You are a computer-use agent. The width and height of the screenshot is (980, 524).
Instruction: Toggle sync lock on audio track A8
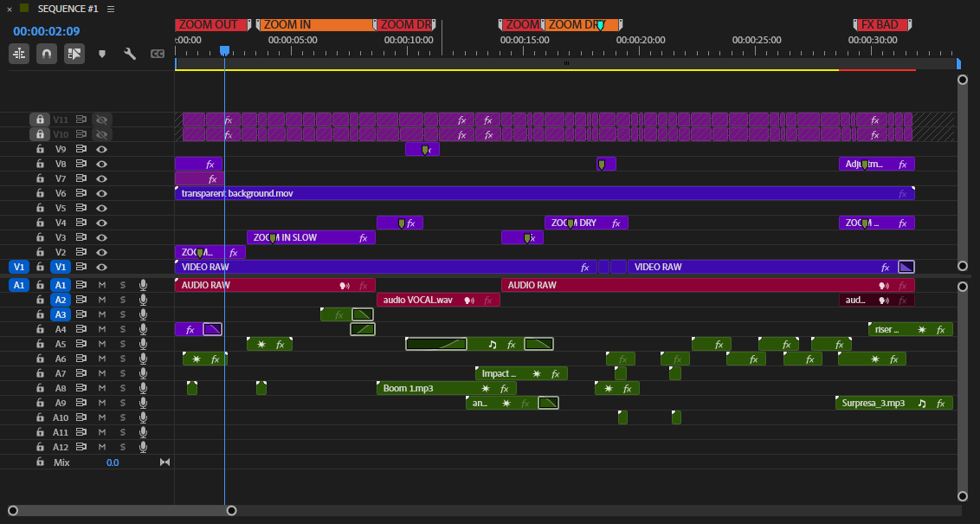coord(81,388)
